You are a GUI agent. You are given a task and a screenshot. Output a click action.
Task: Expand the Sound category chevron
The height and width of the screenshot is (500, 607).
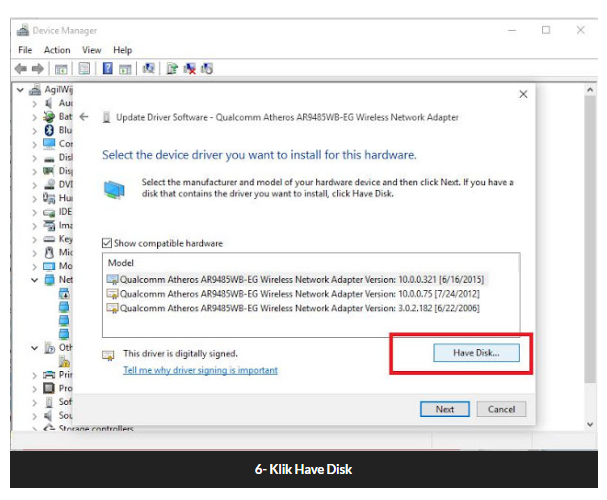tap(34, 416)
